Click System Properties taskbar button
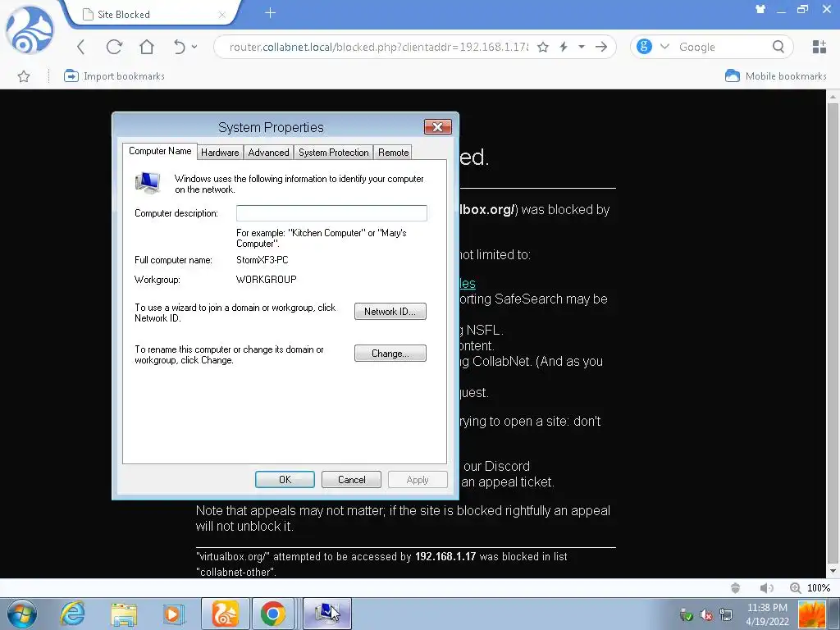Screen dimensions: 840x630 coord(327,614)
